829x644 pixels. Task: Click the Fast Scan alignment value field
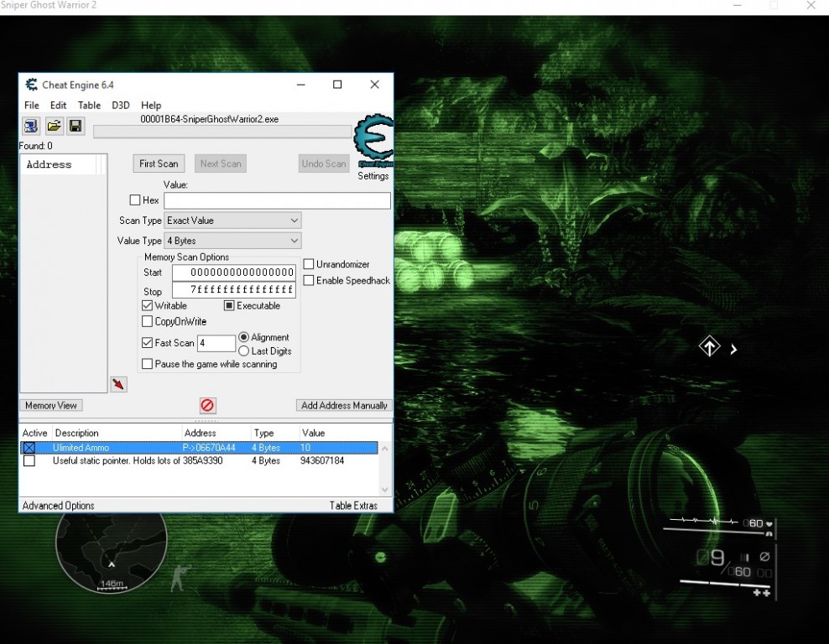[216, 343]
